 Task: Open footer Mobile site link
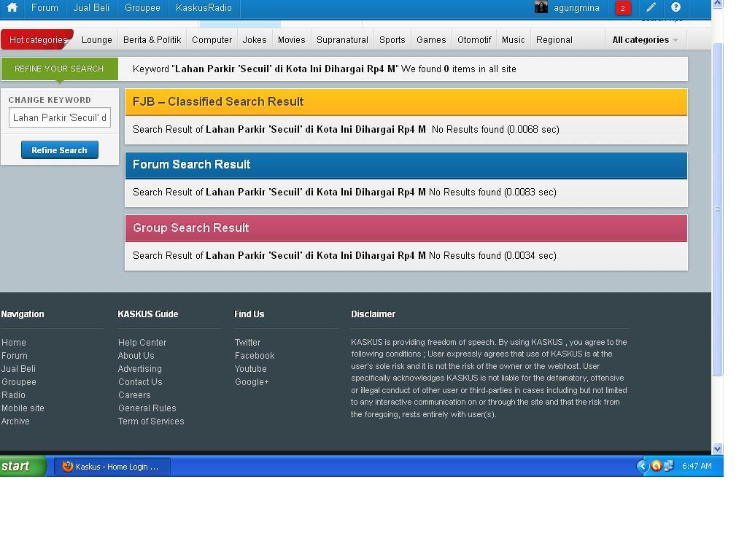(x=23, y=408)
